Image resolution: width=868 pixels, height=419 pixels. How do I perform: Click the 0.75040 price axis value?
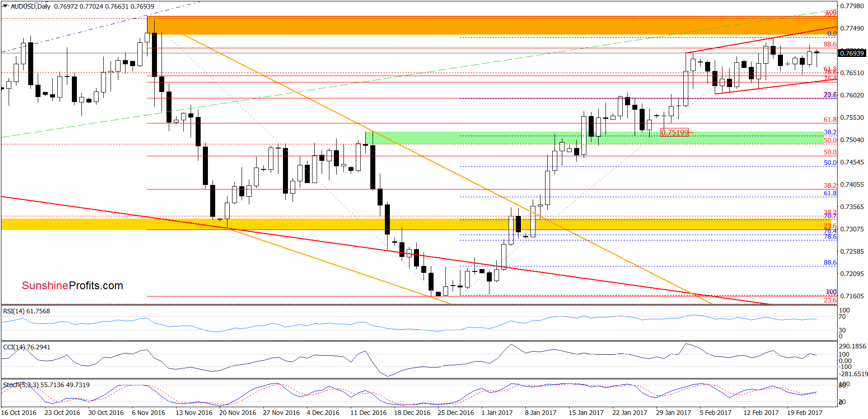pos(852,140)
